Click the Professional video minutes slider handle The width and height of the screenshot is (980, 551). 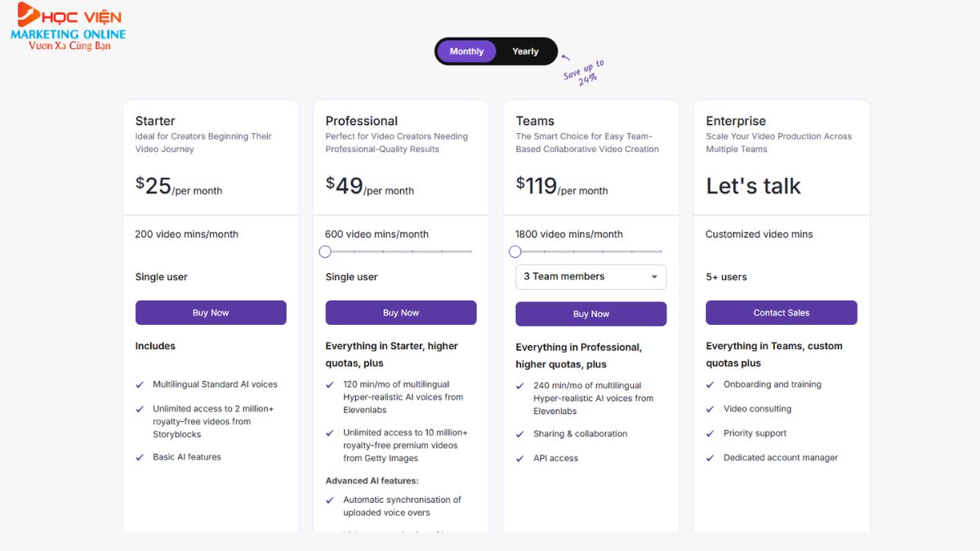[x=325, y=251]
